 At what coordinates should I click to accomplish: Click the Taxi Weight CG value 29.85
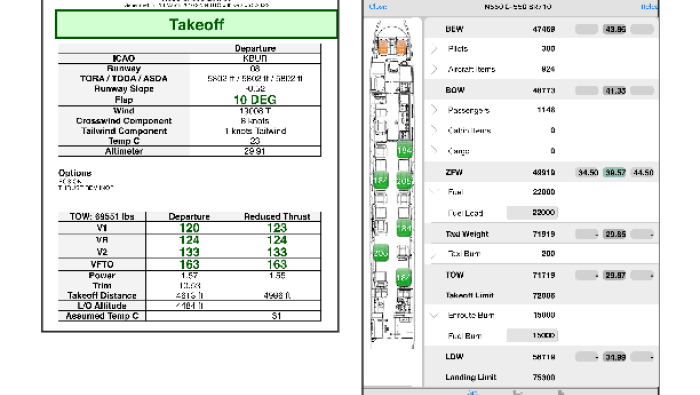(x=615, y=234)
